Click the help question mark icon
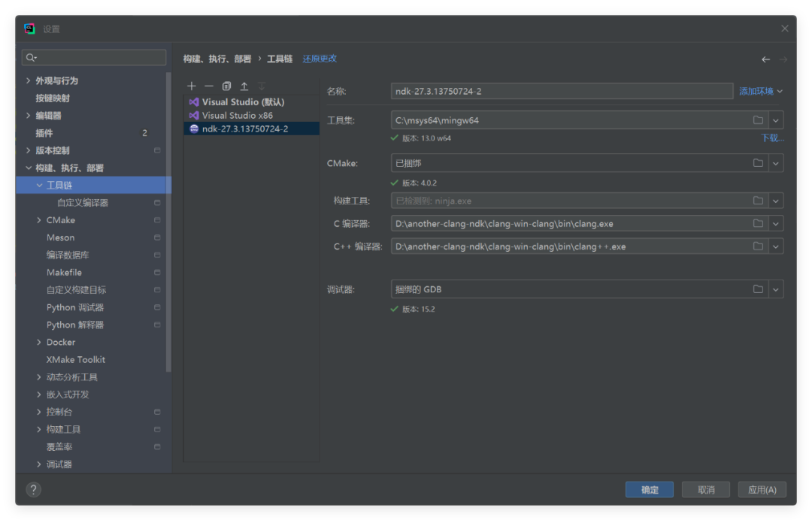The image size is (812, 520). (33, 489)
